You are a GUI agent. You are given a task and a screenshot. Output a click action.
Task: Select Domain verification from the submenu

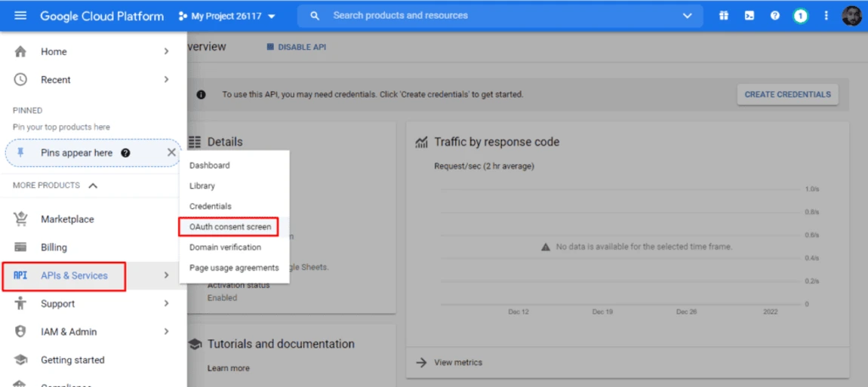click(x=234, y=247)
